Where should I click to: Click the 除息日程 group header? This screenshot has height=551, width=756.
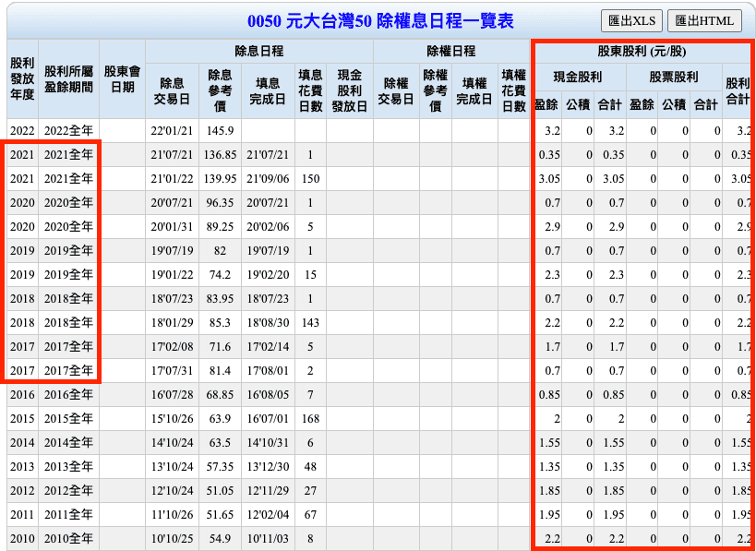tap(258, 52)
